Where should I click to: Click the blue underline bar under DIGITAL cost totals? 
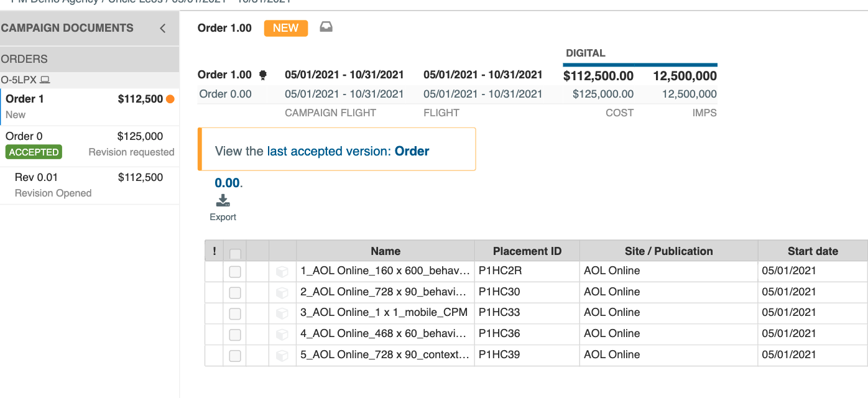tap(640, 63)
